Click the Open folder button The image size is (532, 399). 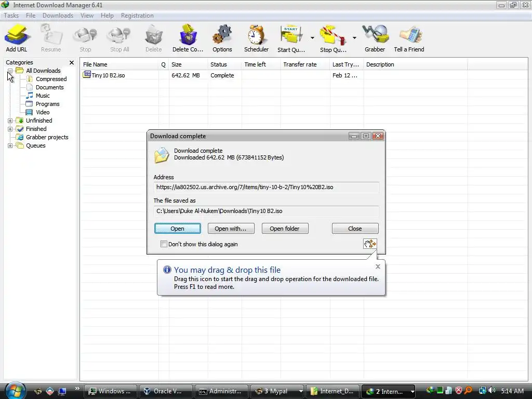click(x=285, y=229)
